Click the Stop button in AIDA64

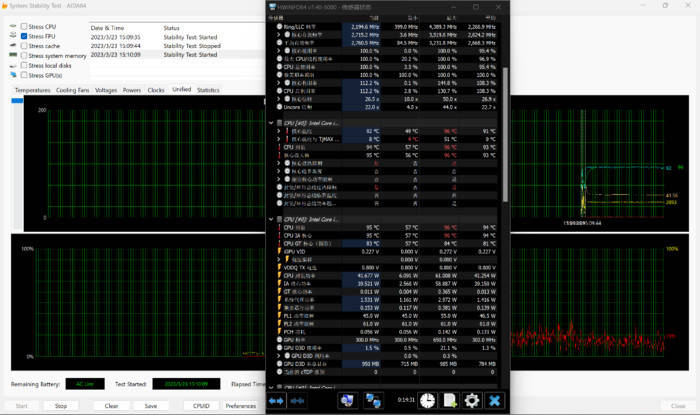coord(61,406)
